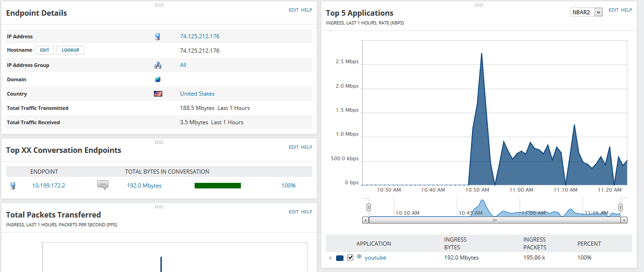Click the navigator mini chart overview
644x272 pixels.
click(495, 207)
